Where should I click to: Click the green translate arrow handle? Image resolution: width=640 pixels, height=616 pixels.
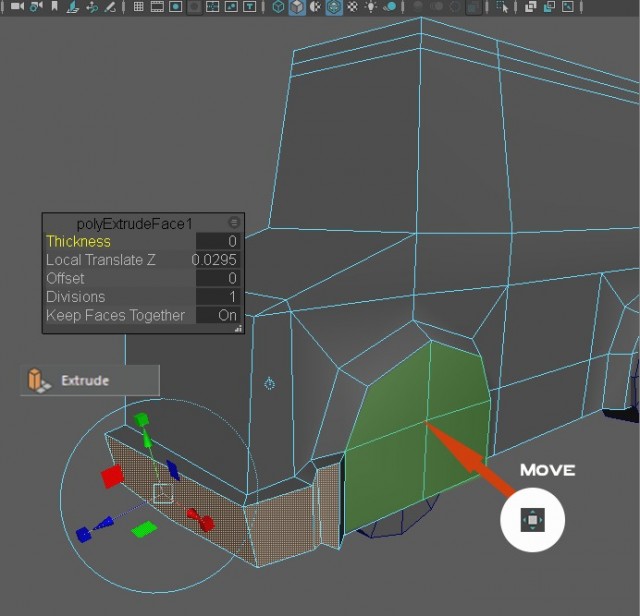point(147,440)
